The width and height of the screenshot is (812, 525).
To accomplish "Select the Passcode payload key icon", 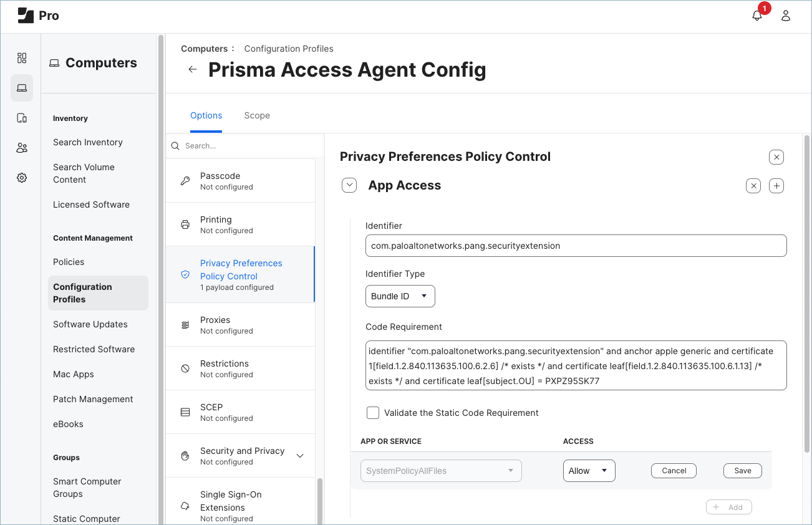I will click(x=185, y=180).
